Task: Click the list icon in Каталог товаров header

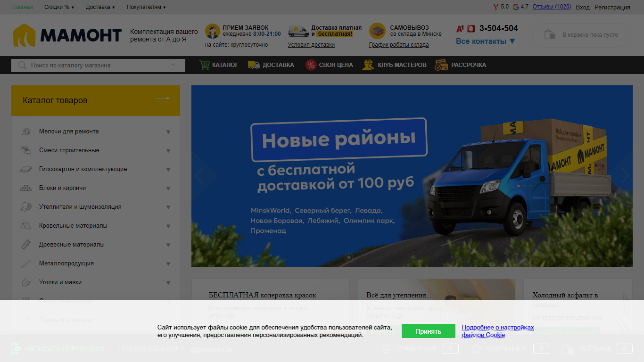Action: (x=162, y=101)
